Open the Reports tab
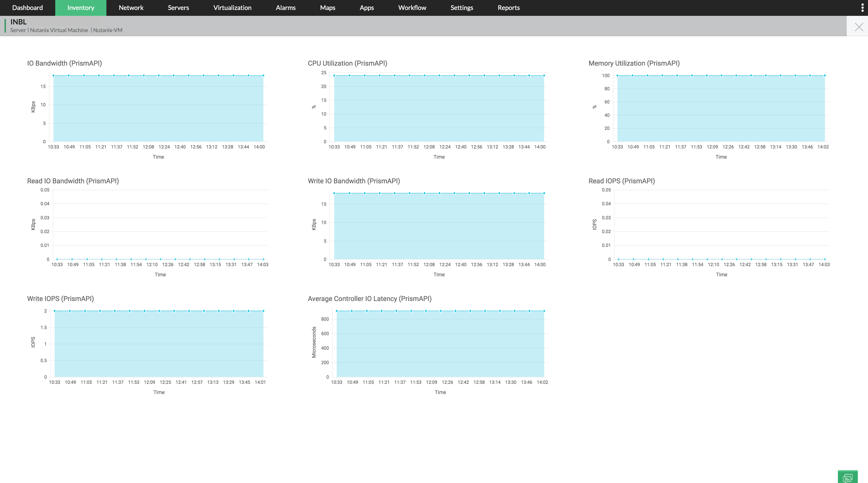This screenshot has width=868, height=483. tap(508, 8)
